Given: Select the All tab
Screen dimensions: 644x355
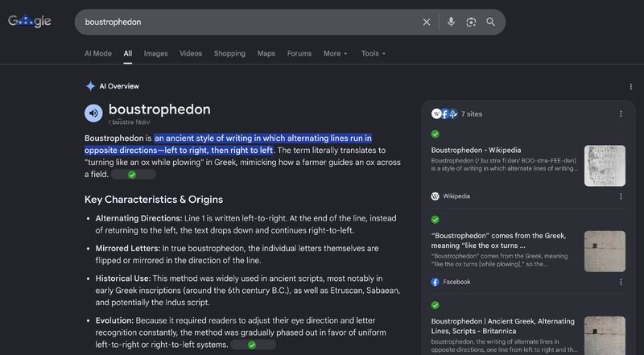Looking at the screenshot, I should pyautogui.click(x=128, y=53).
